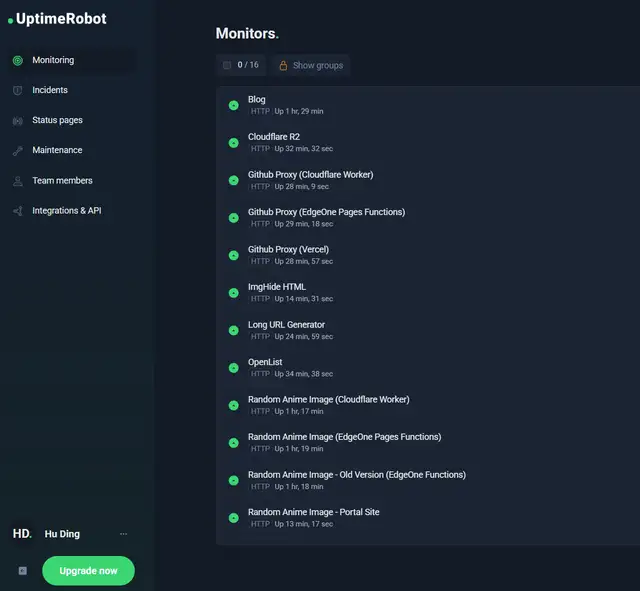Click the green status icon for Blog

click(233, 105)
